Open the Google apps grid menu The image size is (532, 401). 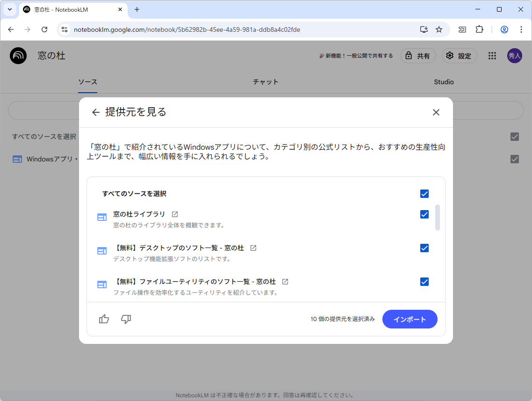coord(492,55)
